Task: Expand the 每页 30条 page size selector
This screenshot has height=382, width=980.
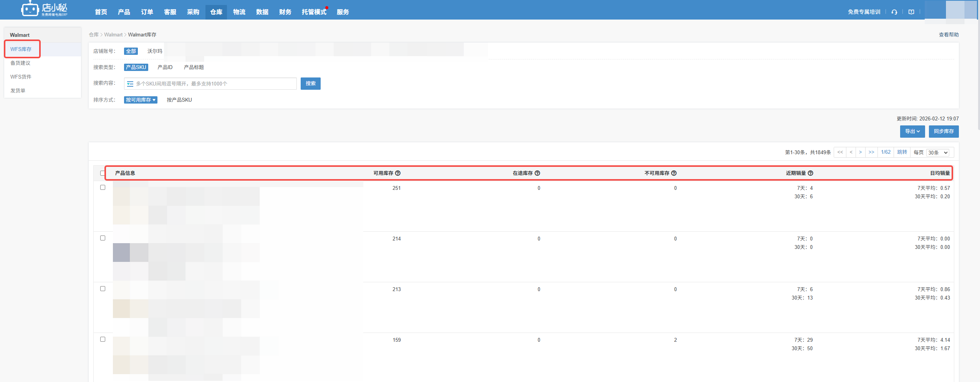Action: (938, 153)
